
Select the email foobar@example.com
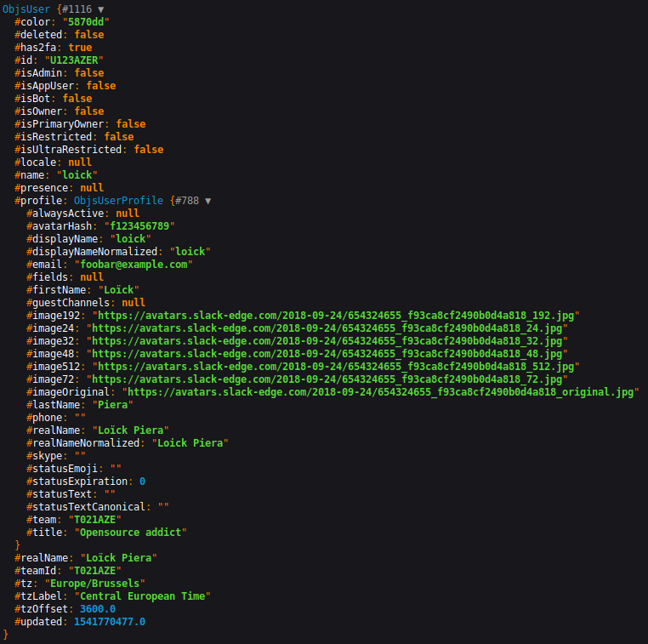(134, 265)
